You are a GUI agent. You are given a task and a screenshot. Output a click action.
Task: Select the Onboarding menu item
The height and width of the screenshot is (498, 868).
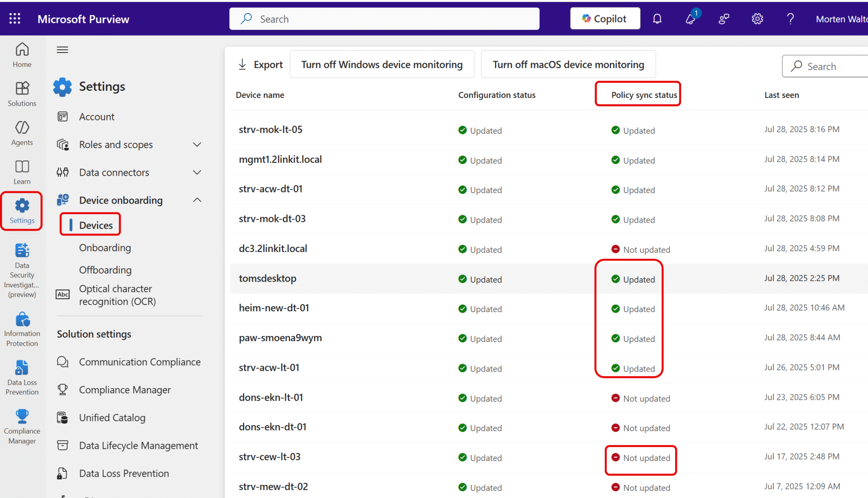(x=105, y=247)
